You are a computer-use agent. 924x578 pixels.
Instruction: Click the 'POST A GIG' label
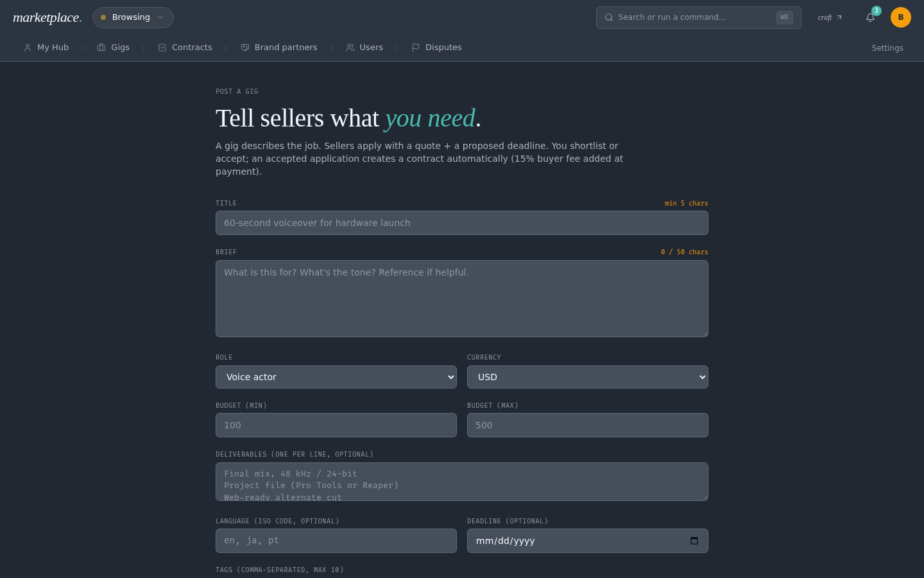point(237,92)
